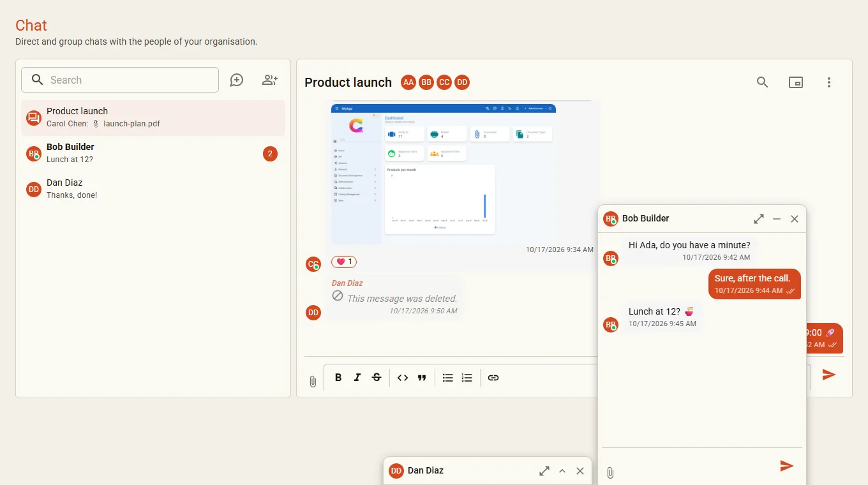Expand Bob Builder chat popup to full view
Image resolution: width=868 pixels, height=485 pixels.
(x=759, y=219)
